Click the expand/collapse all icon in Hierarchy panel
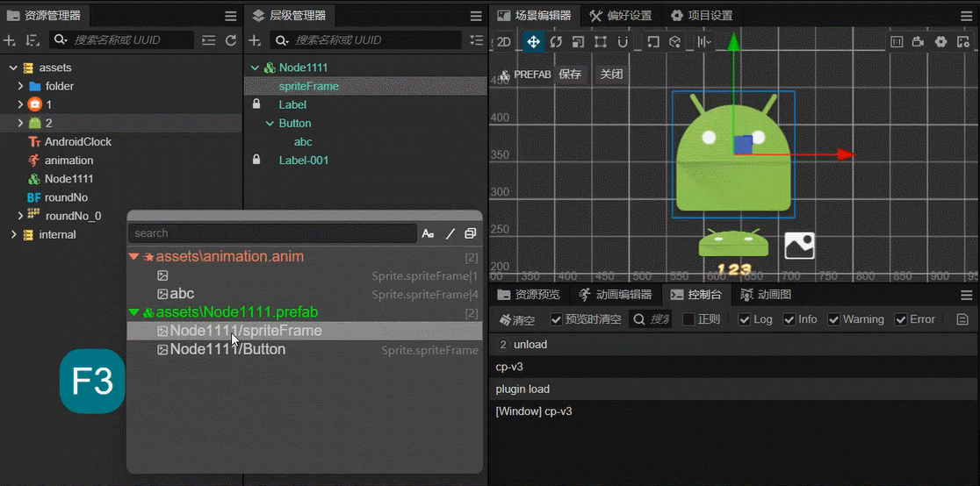This screenshot has height=486, width=980. (x=476, y=40)
